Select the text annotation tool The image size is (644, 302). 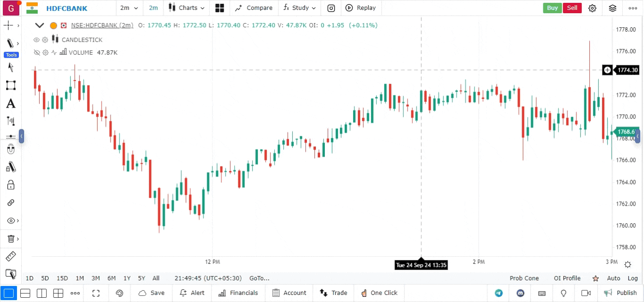coord(10,104)
